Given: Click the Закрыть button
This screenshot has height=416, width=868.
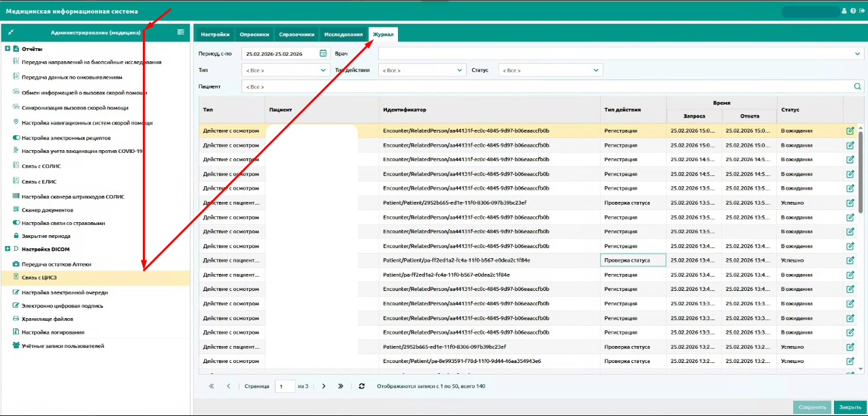Looking at the screenshot, I should point(850,407).
